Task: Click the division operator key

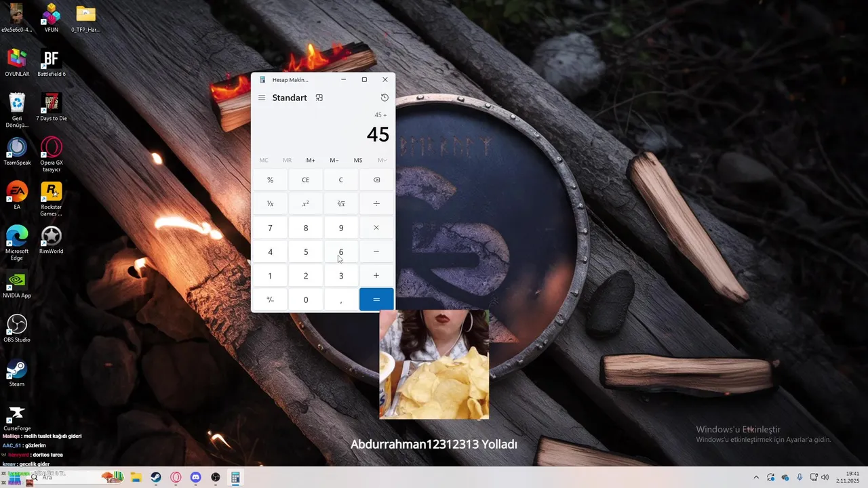Action: coord(376,203)
